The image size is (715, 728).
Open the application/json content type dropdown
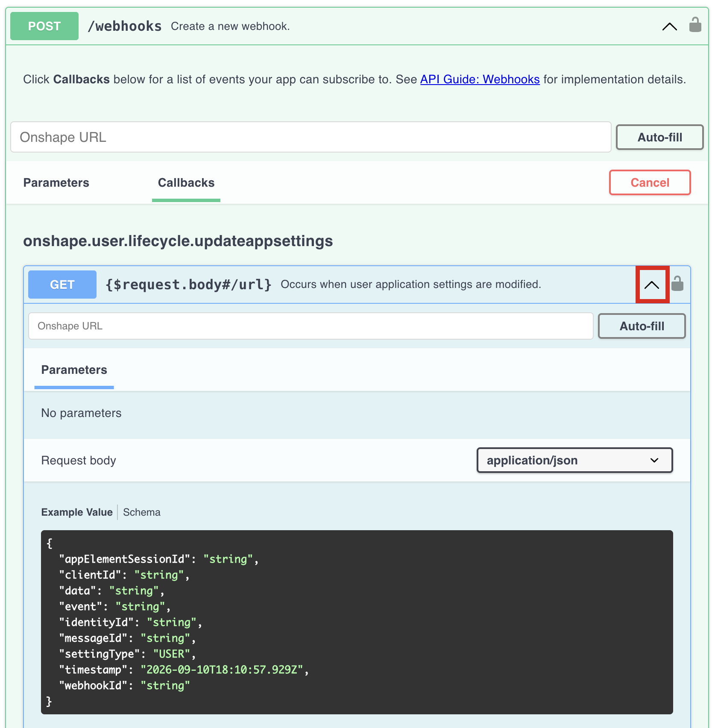point(574,460)
